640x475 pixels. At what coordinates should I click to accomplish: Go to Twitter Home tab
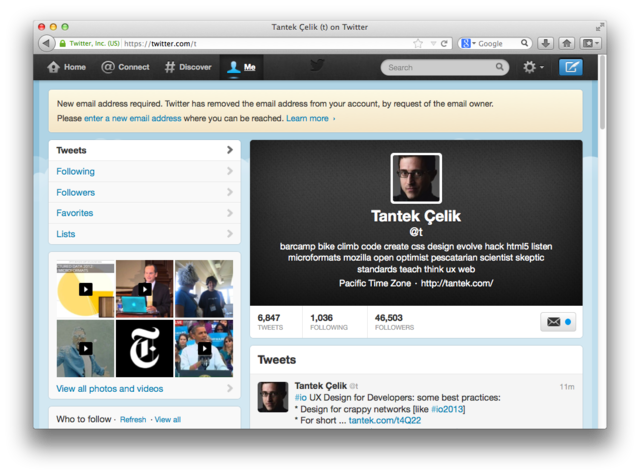click(x=67, y=67)
